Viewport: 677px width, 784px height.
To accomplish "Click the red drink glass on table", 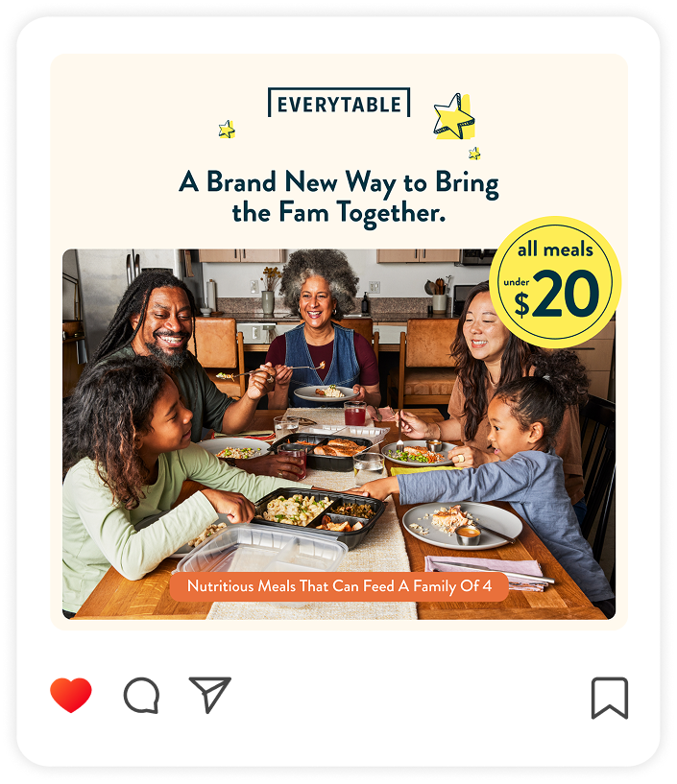I will pos(354,413).
